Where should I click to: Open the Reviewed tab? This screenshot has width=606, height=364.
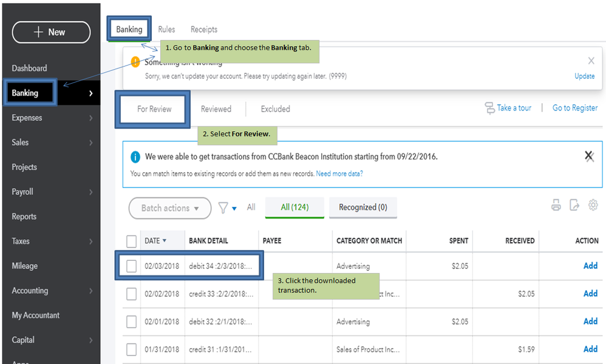point(216,109)
